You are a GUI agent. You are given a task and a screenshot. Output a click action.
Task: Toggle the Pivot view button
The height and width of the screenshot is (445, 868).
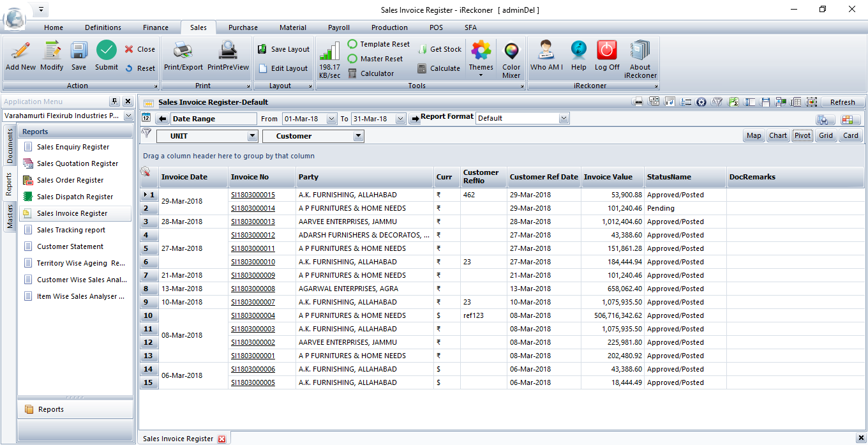point(802,135)
